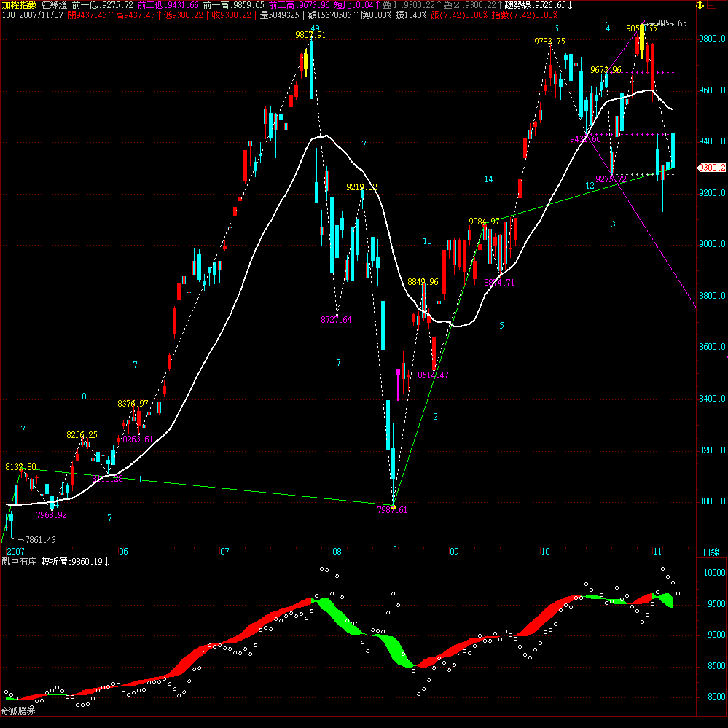Select month 10 on the time axis
Screen dimensions: 728x728
pyautogui.click(x=545, y=552)
